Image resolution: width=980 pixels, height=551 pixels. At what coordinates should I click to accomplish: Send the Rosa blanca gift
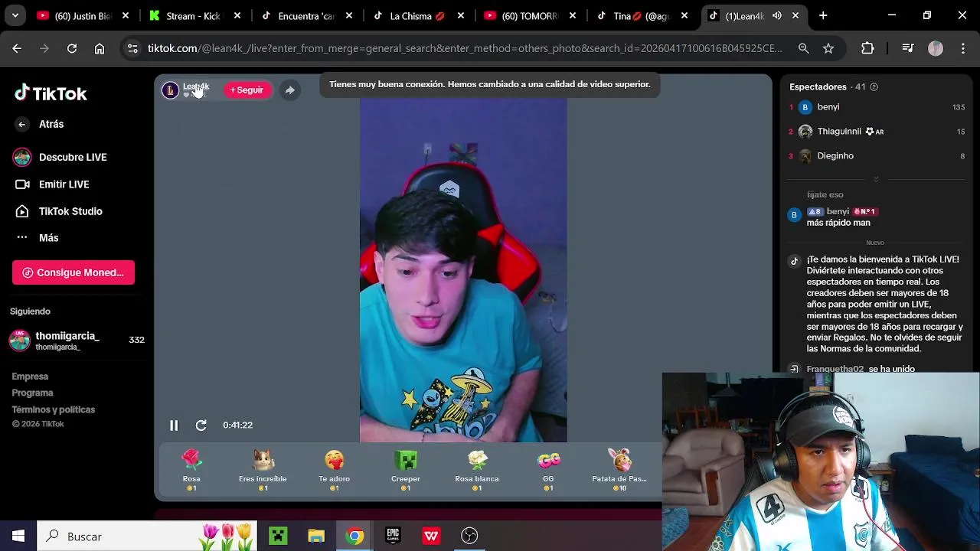coord(477,470)
